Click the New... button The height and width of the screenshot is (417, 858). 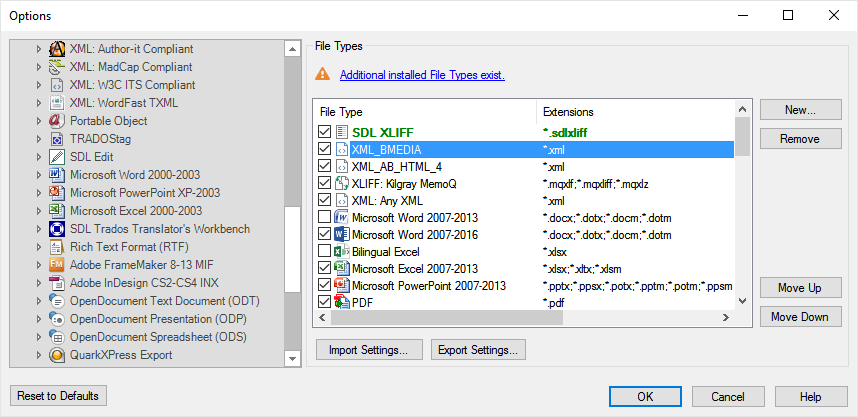click(801, 110)
